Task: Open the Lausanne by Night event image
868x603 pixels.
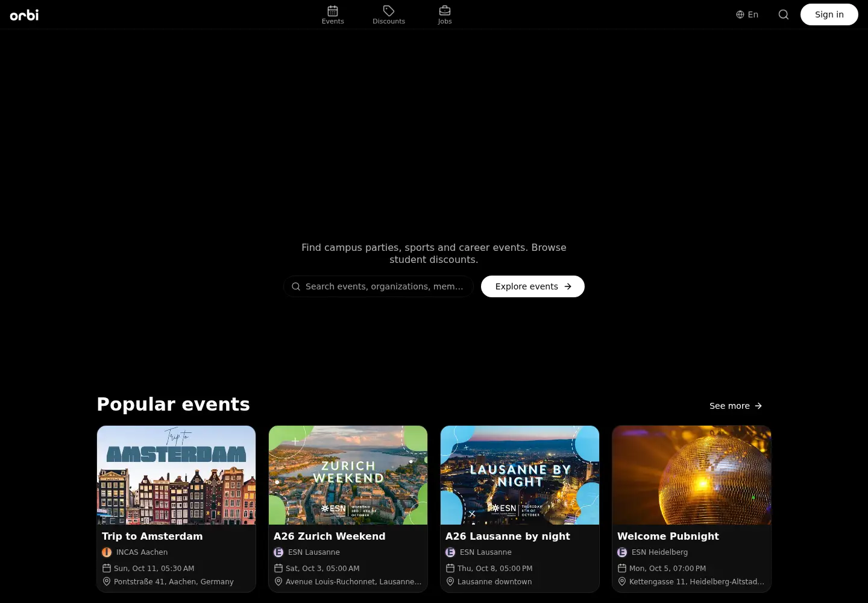Action: [x=520, y=475]
